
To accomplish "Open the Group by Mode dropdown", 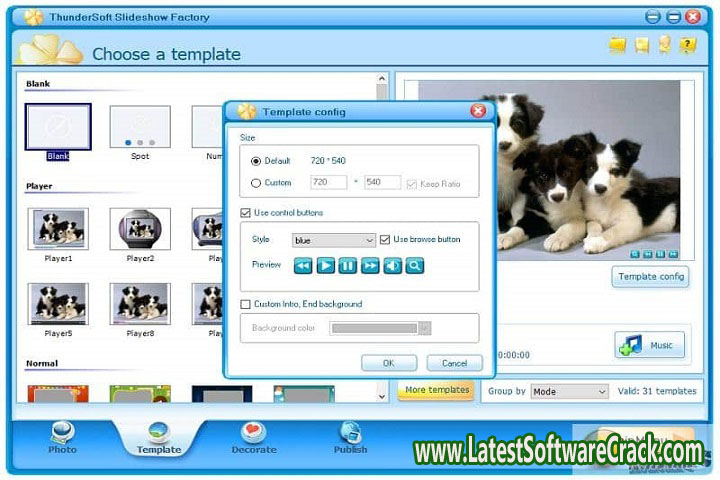I will pos(569,391).
